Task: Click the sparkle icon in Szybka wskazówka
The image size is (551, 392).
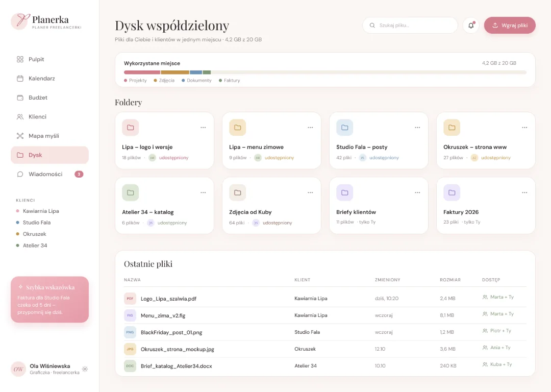Action: click(x=20, y=287)
